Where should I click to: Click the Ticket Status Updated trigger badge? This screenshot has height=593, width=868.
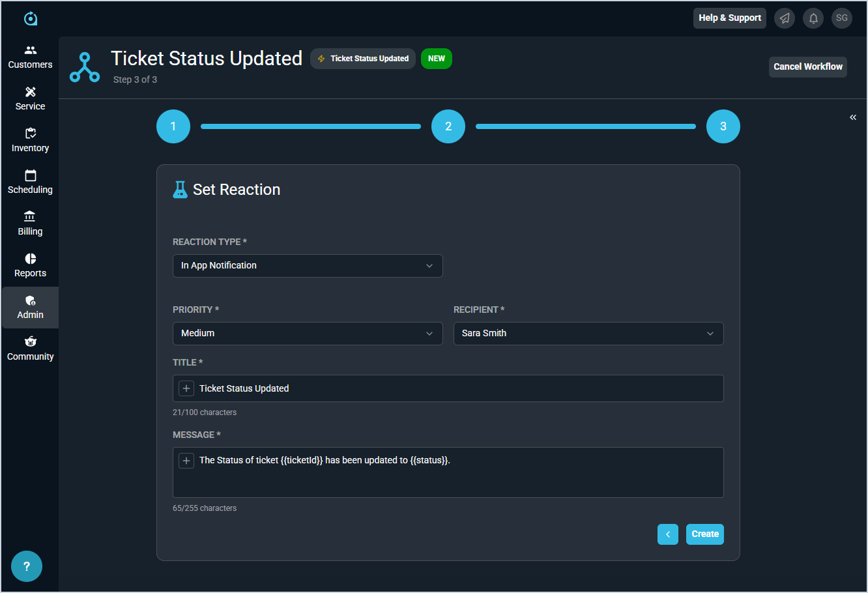click(363, 59)
